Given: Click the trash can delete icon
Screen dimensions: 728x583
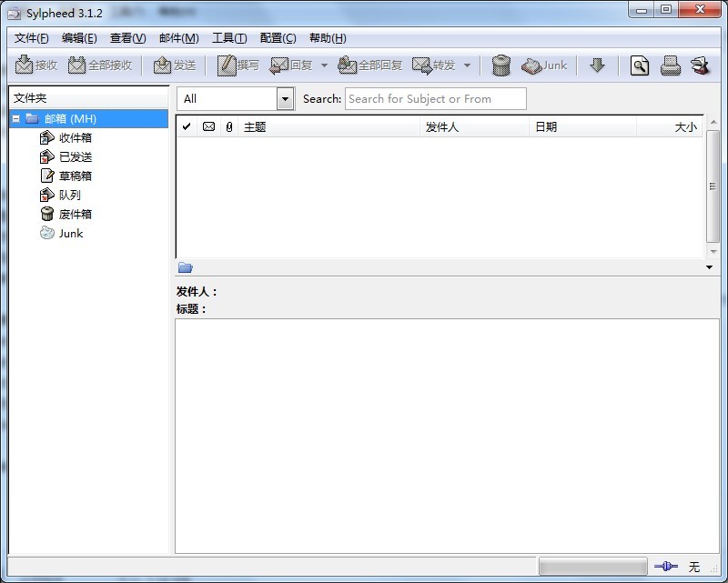Looking at the screenshot, I should 500,65.
